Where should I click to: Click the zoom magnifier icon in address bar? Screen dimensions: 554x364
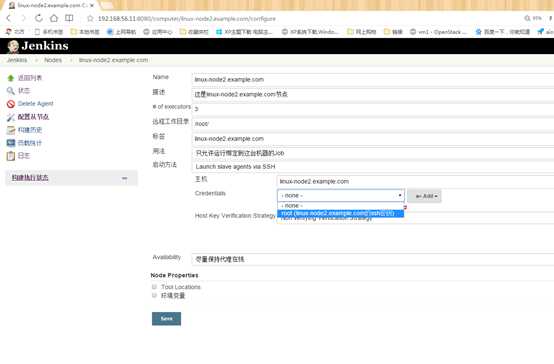click(527, 18)
